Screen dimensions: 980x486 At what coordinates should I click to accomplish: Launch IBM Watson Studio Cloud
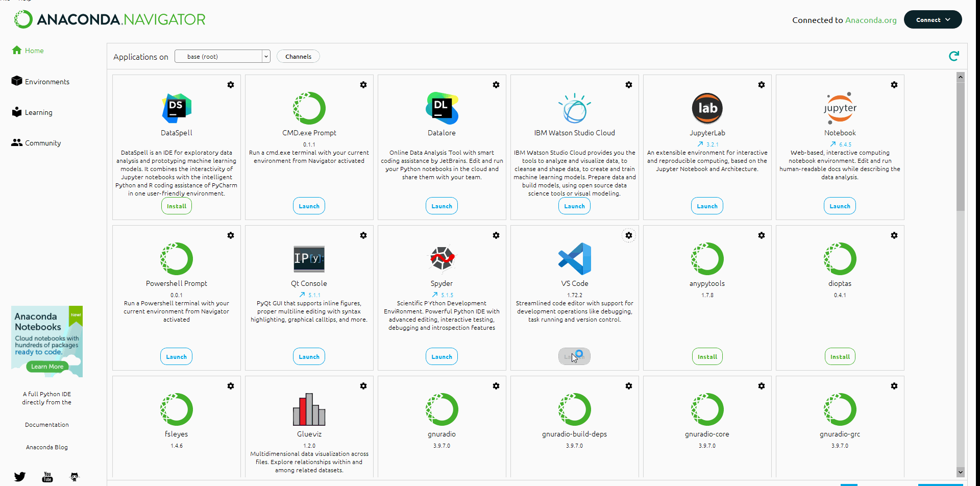point(575,206)
